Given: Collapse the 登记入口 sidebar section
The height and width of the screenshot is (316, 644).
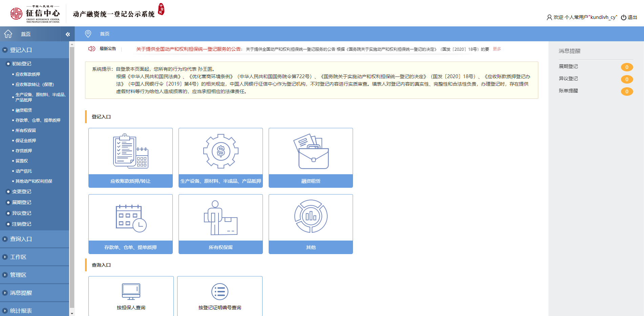Looking at the screenshot, I should coord(5,50).
